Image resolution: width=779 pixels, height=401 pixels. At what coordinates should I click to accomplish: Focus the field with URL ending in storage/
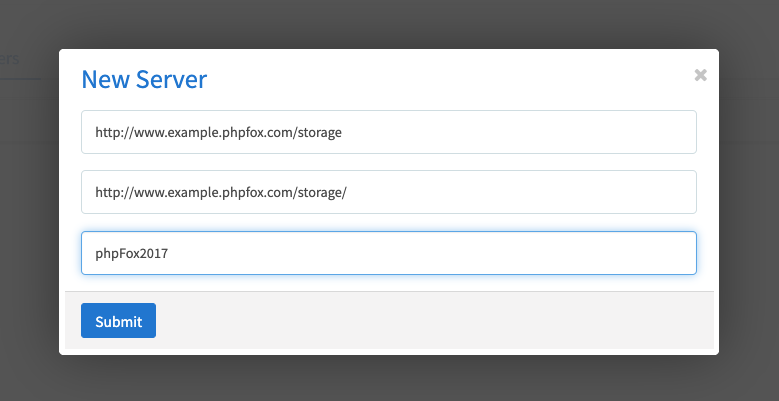pos(389,192)
